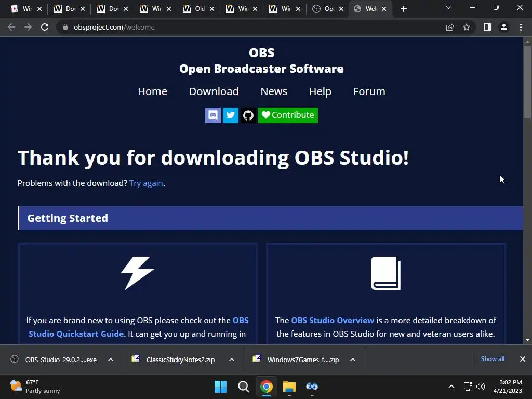Open File Explorer from the taskbar
The image size is (532, 399).
pos(289,387)
